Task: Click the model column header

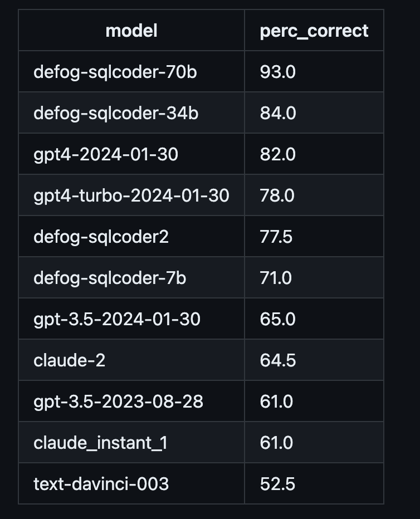Action: tap(131, 31)
